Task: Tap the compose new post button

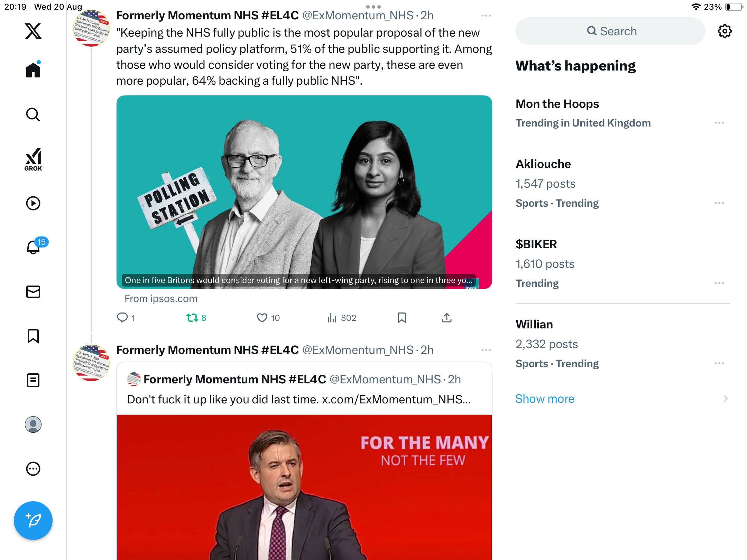Action: [x=33, y=520]
